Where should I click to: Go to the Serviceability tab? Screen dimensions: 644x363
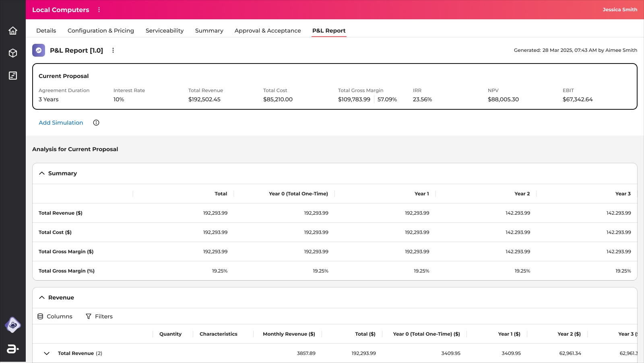click(165, 31)
